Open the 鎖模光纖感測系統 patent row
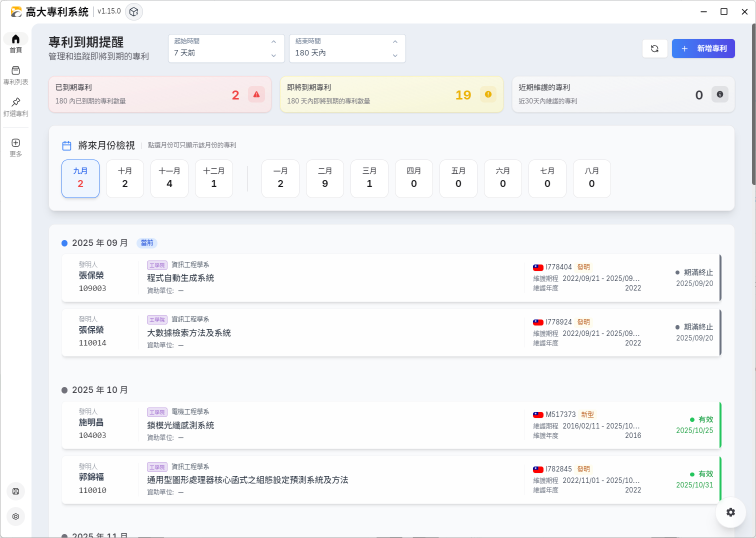Screen dimensions: 756x538 [x=180, y=425]
